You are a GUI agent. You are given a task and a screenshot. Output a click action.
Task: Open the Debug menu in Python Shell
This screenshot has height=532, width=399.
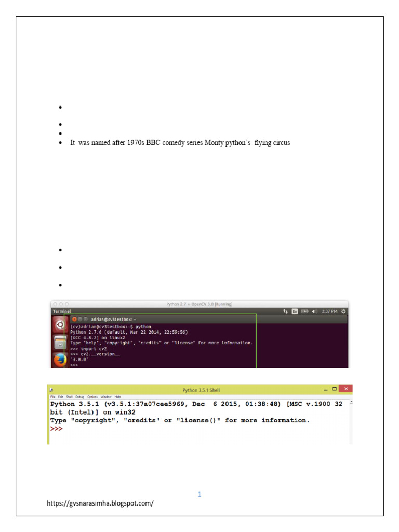(79, 397)
